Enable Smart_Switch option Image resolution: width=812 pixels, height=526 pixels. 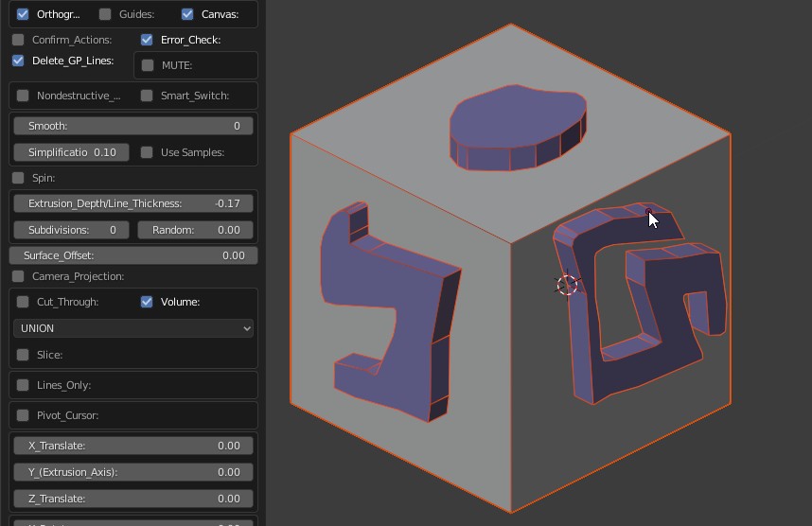click(147, 96)
